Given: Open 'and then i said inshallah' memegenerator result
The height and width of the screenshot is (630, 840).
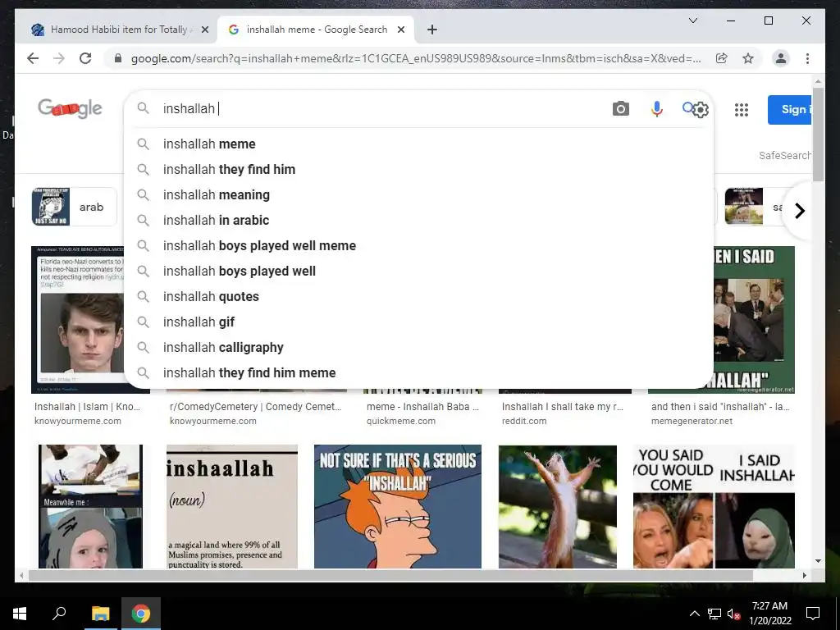Looking at the screenshot, I should [720, 407].
